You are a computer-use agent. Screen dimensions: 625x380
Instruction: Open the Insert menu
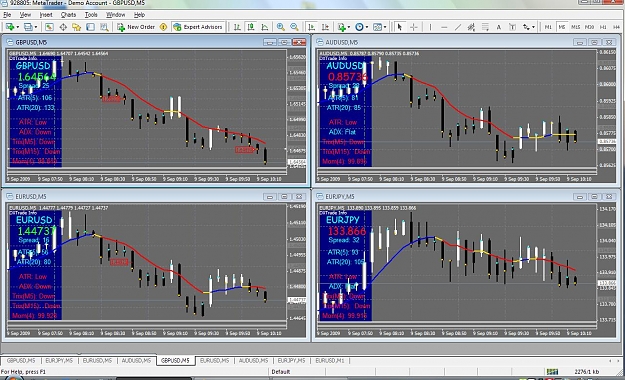[46, 15]
